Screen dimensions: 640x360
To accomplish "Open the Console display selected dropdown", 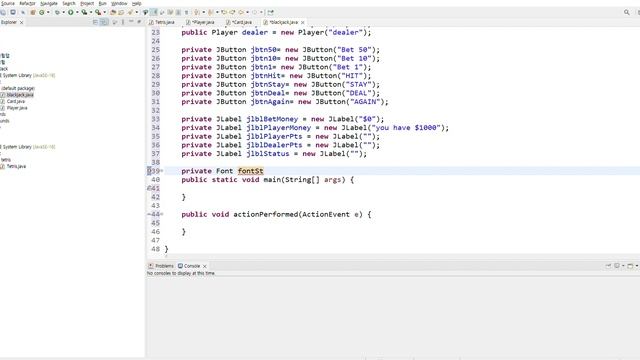I will [x=623, y=266].
